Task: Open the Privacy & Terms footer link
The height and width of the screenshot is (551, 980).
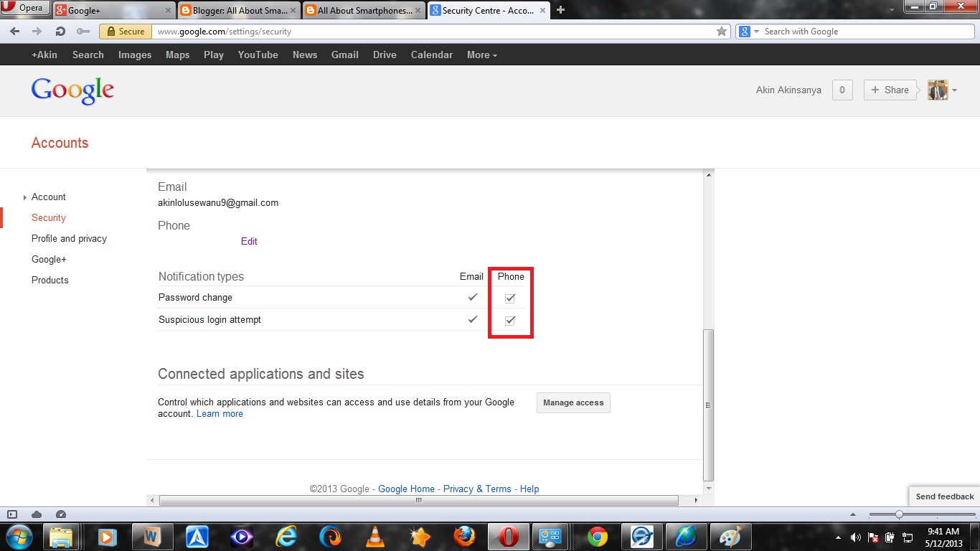Action: [x=477, y=489]
